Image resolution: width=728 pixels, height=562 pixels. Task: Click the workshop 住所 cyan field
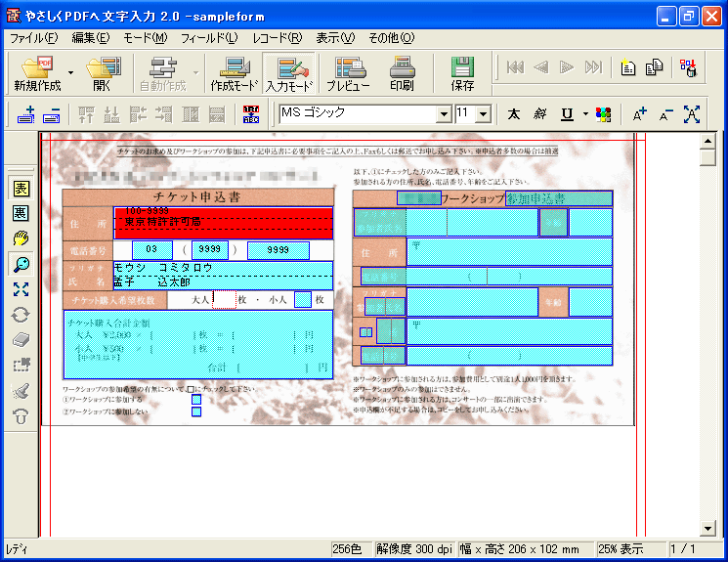(x=510, y=252)
